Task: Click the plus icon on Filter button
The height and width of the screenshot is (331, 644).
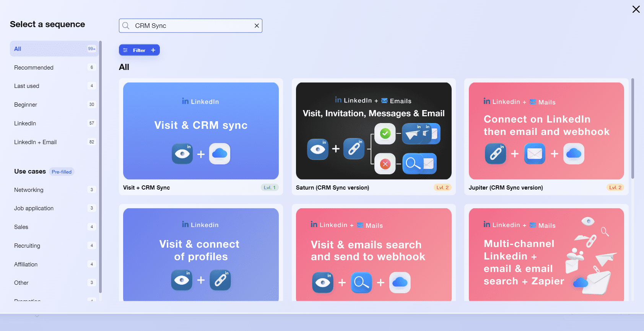Action: point(153,50)
